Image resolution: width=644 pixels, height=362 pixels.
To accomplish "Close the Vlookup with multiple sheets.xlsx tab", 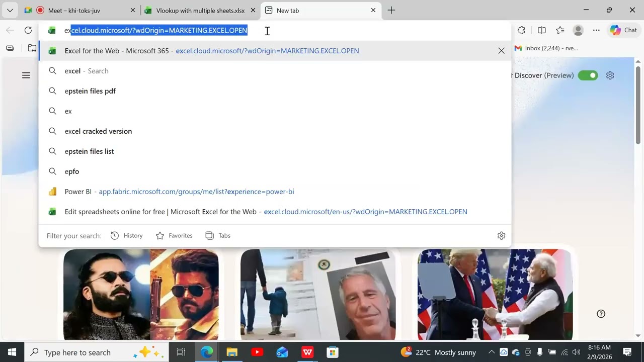I will click(253, 10).
